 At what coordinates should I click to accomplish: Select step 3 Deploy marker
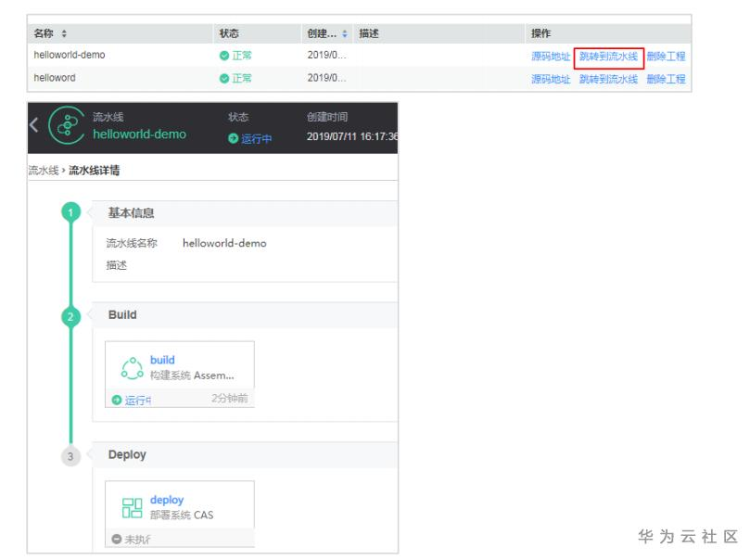[70, 456]
